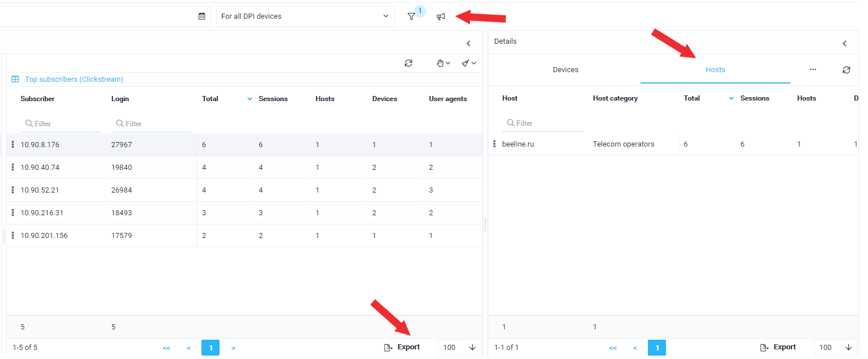Open row menu for subscriber 10.90.8.176
868x359 pixels.
click(13, 145)
